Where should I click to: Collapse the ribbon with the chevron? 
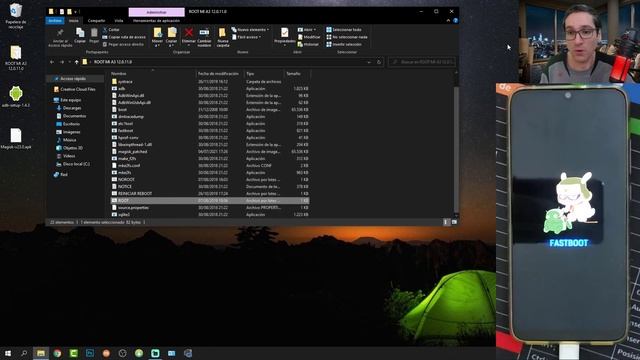click(x=448, y=20)
